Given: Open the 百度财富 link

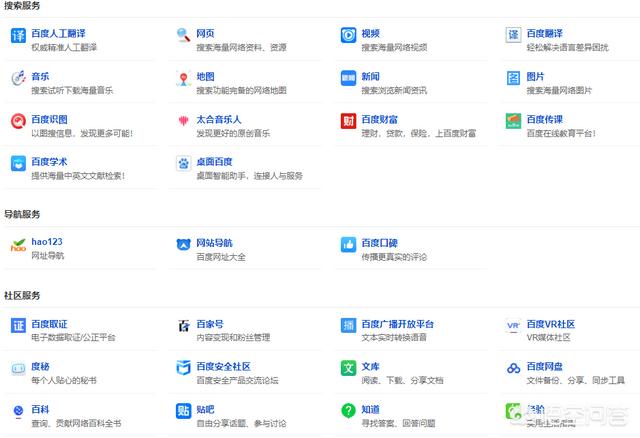Looking at the screenshot, I should coord(380,119).
